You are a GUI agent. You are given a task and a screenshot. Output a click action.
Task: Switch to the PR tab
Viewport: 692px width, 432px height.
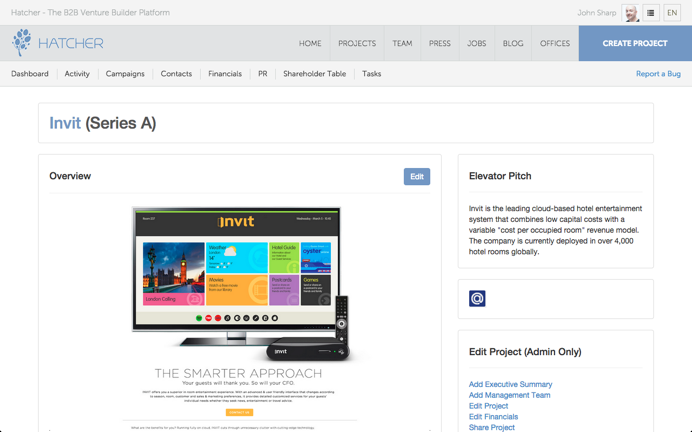point(263,74)
